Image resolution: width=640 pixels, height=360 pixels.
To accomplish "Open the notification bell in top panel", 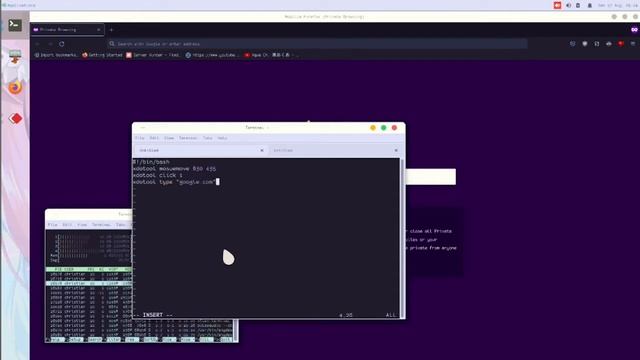I will (589, 5).
